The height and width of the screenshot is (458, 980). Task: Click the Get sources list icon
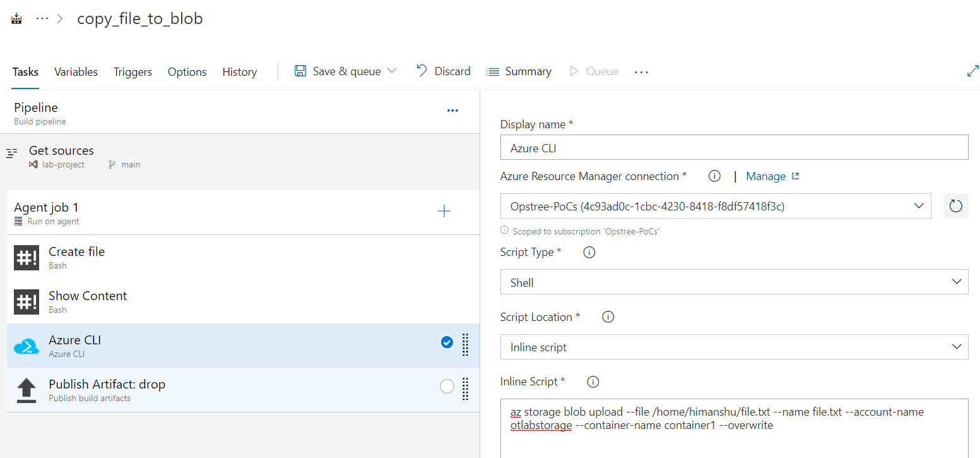click(11, 153)
